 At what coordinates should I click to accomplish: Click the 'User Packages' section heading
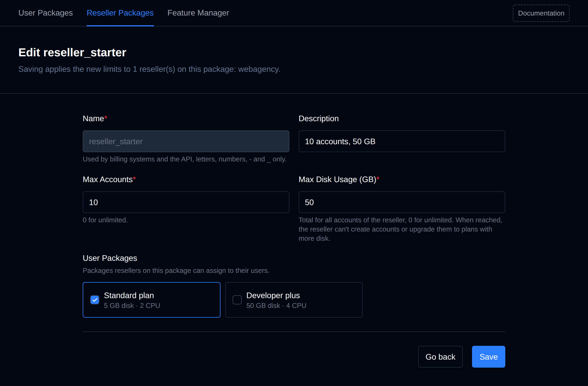[110, 258]
